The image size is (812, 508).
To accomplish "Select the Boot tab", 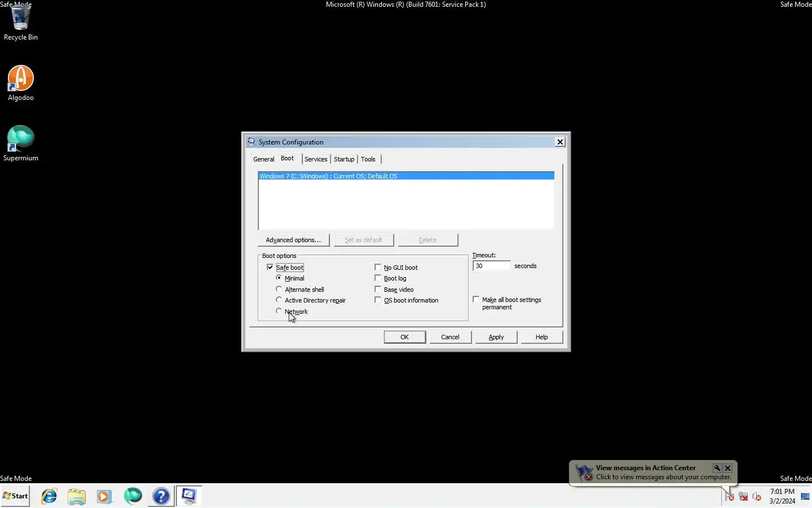I will [288, 158].
